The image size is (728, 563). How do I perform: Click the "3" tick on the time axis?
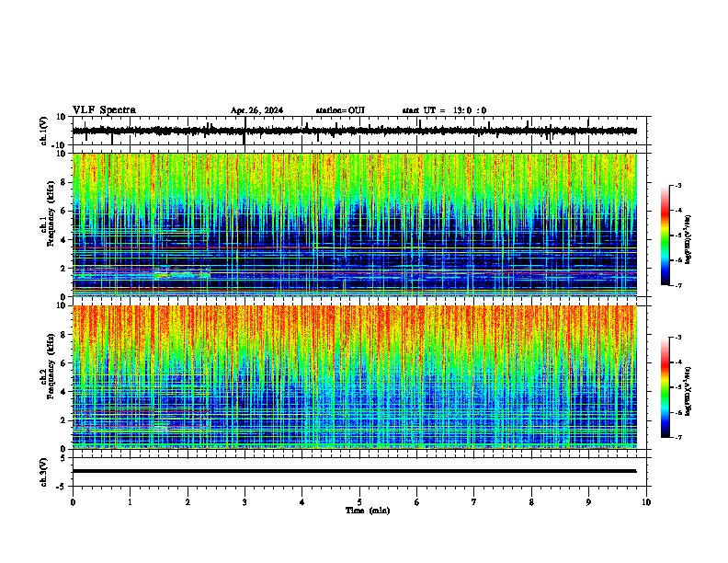click(x=245, y=502)
